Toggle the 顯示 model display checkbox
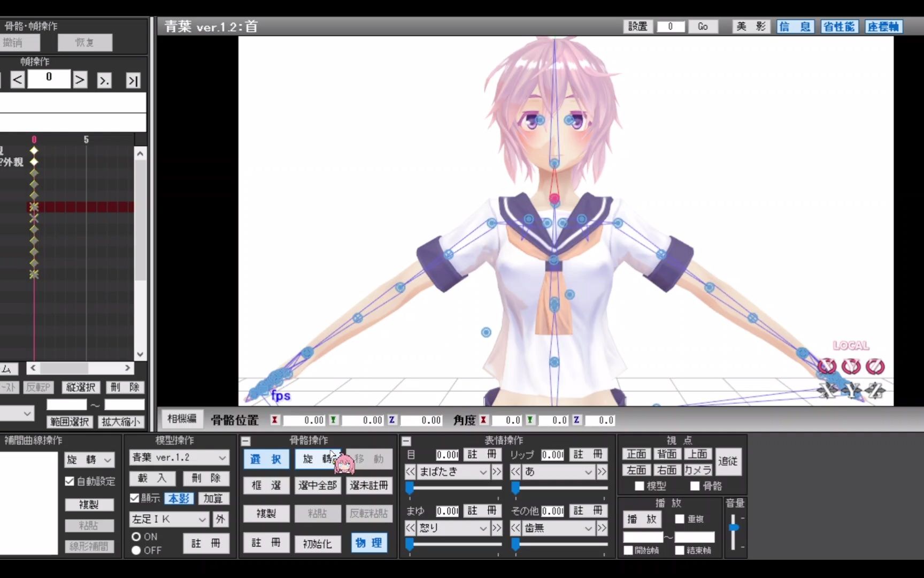The width and height of the screenshot is (924, 578). click(135, 498)
